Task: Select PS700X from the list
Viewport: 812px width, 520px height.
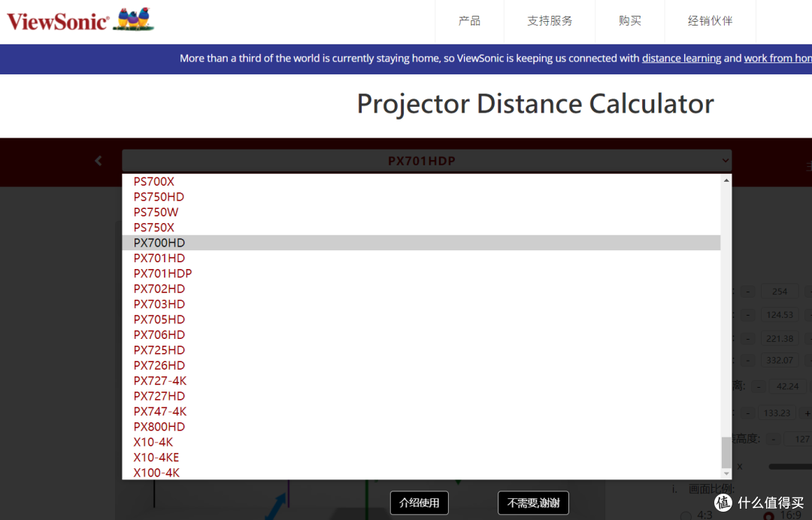Action: pos(421,182)
